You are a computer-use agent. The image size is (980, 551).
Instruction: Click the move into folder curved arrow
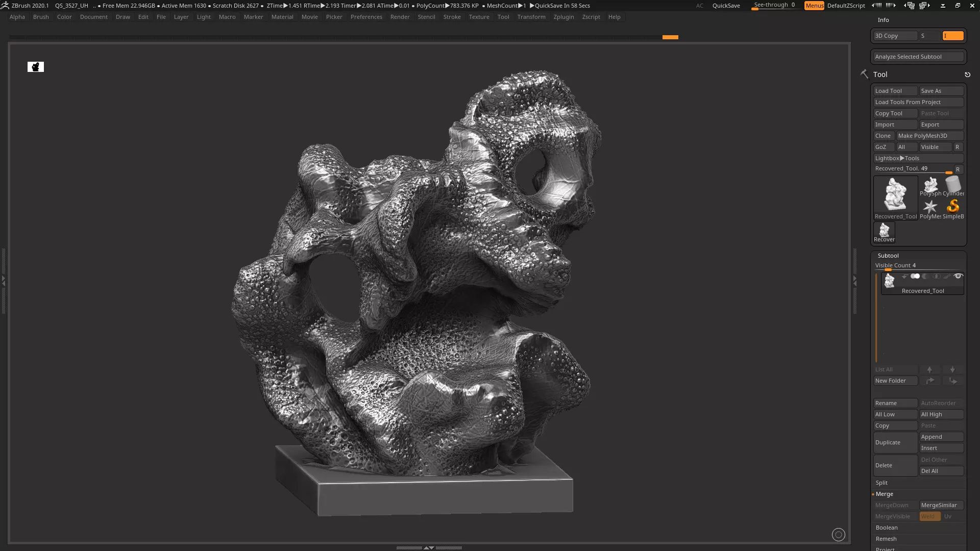[929, 381]
